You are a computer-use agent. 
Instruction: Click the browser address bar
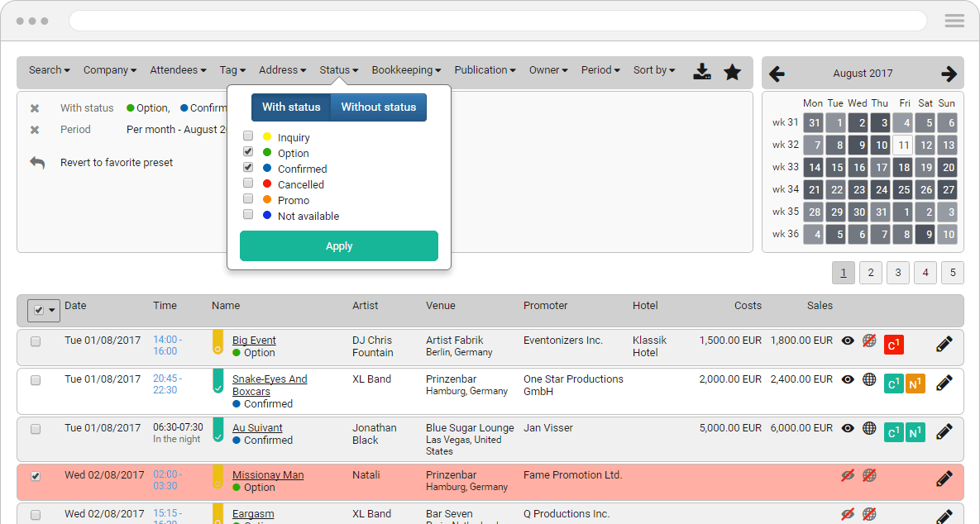(498, 21)
